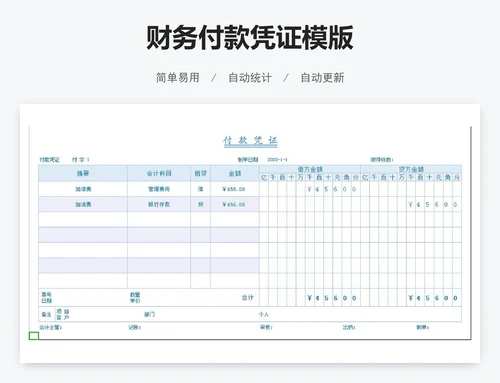Viewport: 500px width, 383px height.
Task: Click the green selected cell outline
Action: 34,336
